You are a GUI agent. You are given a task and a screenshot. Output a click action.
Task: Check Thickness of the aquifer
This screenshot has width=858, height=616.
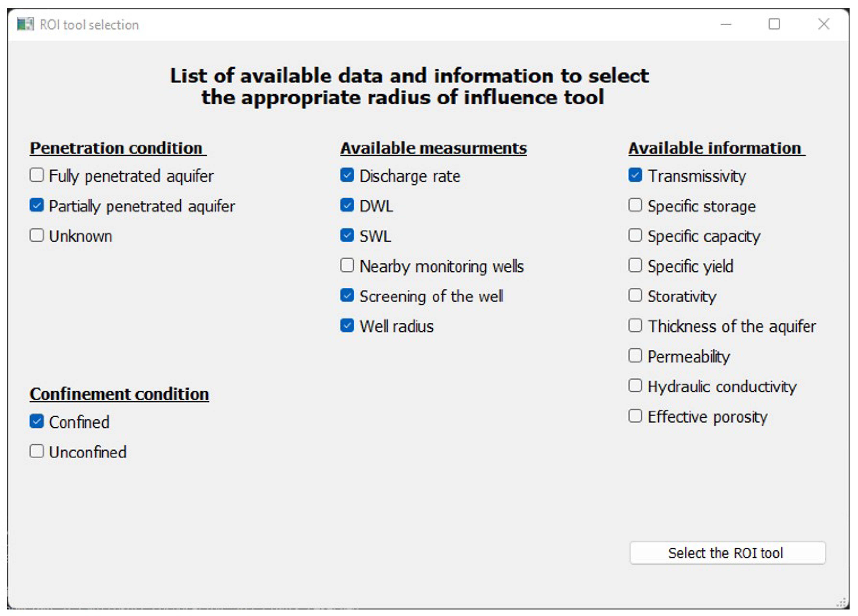pos(635,325)
